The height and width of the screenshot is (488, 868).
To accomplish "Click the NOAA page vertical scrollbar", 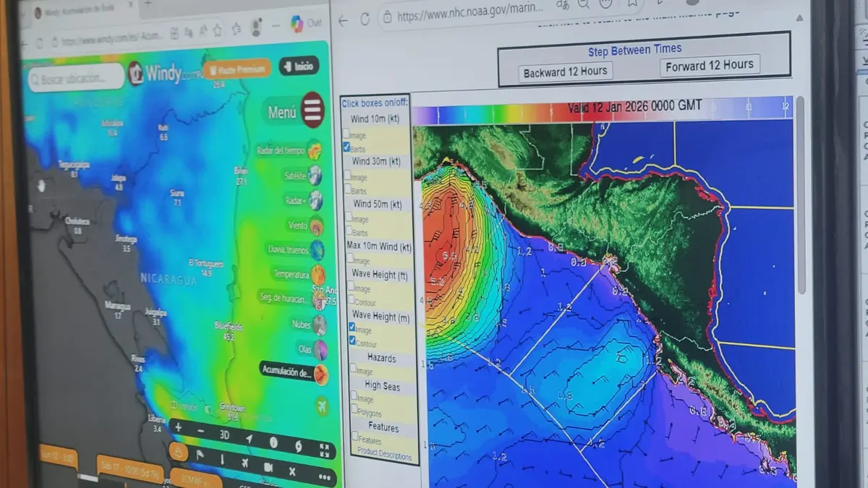I will coord(801,194).
